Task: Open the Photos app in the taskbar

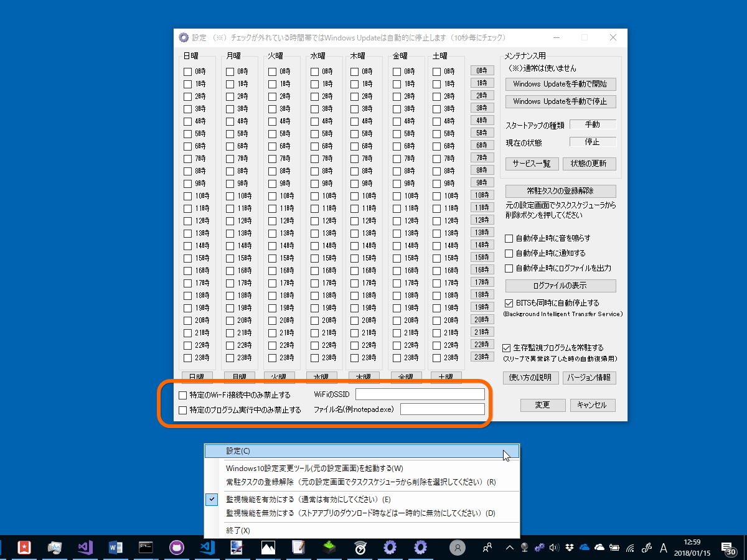Action: (269, 549)
